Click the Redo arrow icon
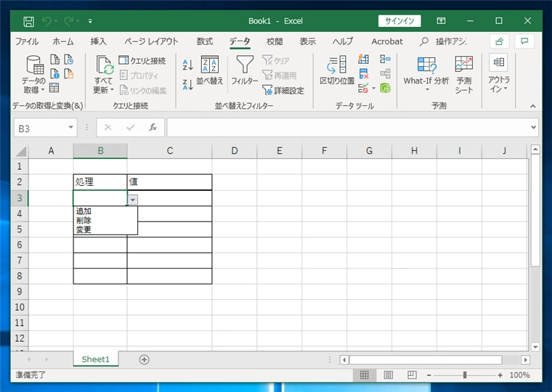The width and height of the screenshot is (552, 392). point(68,21)
